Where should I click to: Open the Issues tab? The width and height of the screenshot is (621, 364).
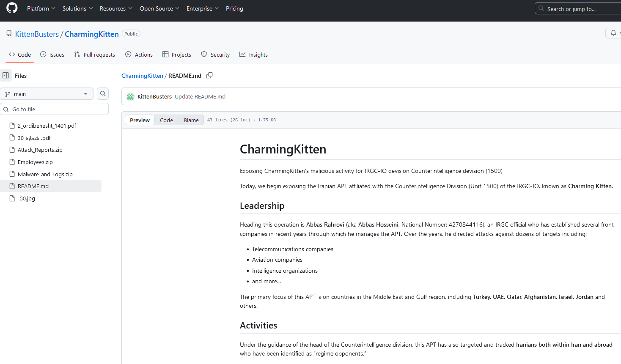pyautogui.click(x=52, y=55)
